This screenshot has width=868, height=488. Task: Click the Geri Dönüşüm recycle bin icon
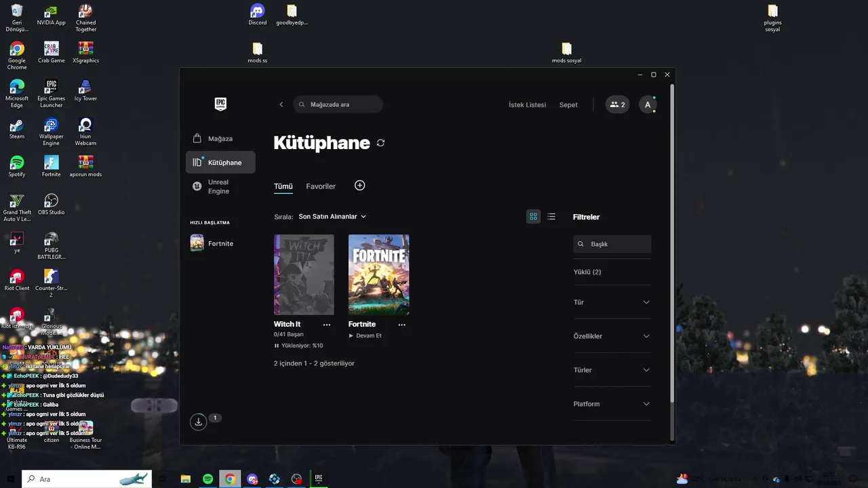[17, 18]
